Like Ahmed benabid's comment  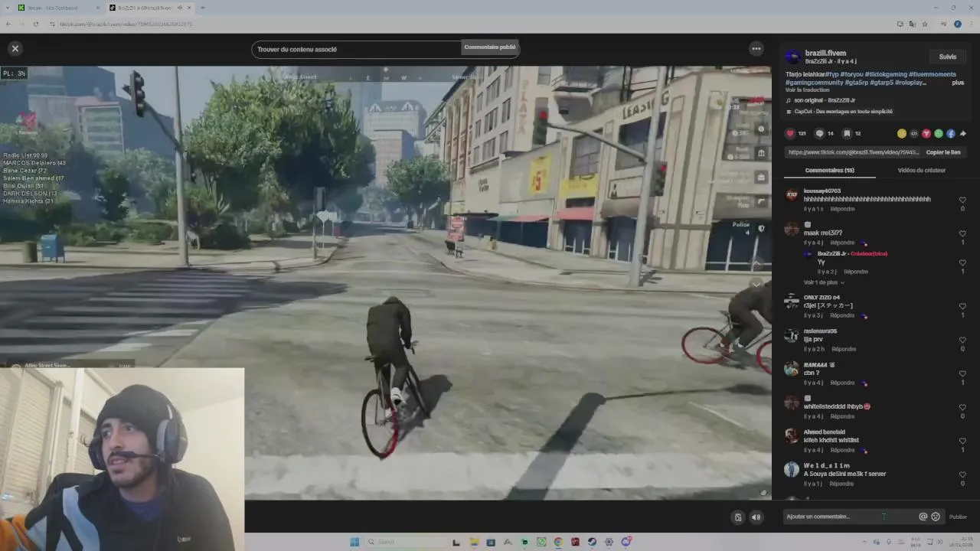coord(962,441)
